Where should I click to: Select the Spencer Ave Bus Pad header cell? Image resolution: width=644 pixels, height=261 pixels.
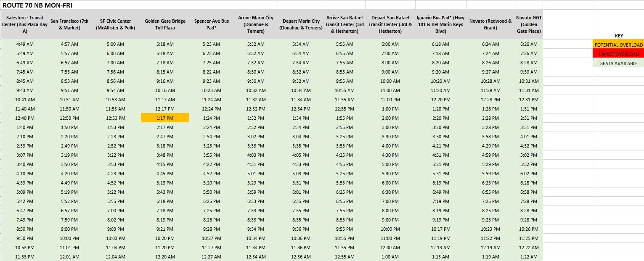212,24
